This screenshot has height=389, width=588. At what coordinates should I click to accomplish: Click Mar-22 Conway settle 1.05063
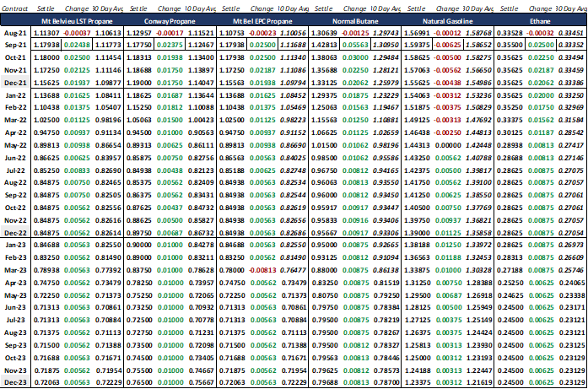(139, 121)
